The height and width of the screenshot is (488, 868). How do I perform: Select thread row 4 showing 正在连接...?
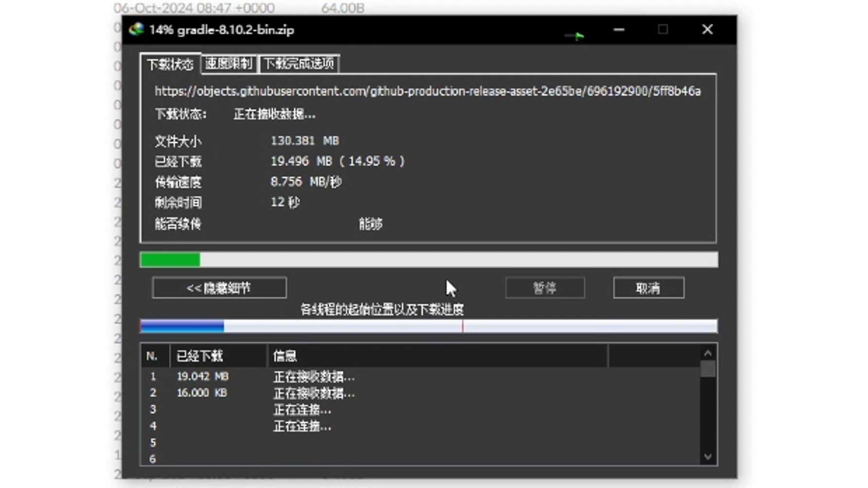click(x=421, y=426)
